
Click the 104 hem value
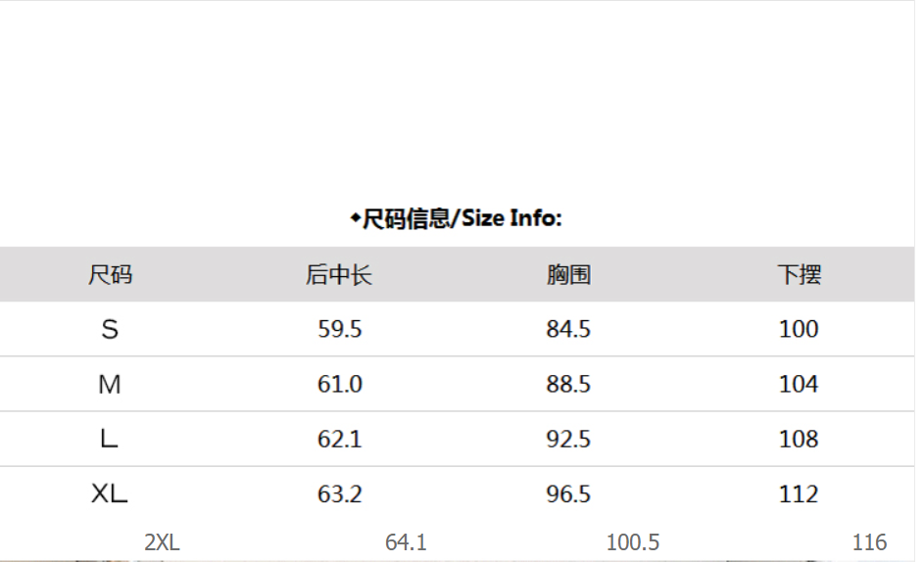[x=799, y=385]
